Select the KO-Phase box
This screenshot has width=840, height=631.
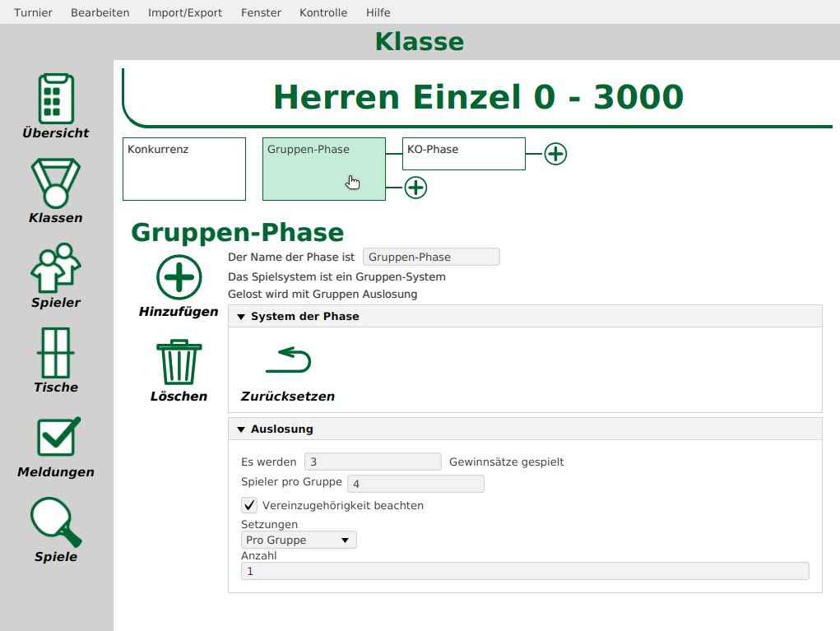click(x=463, y=154)
